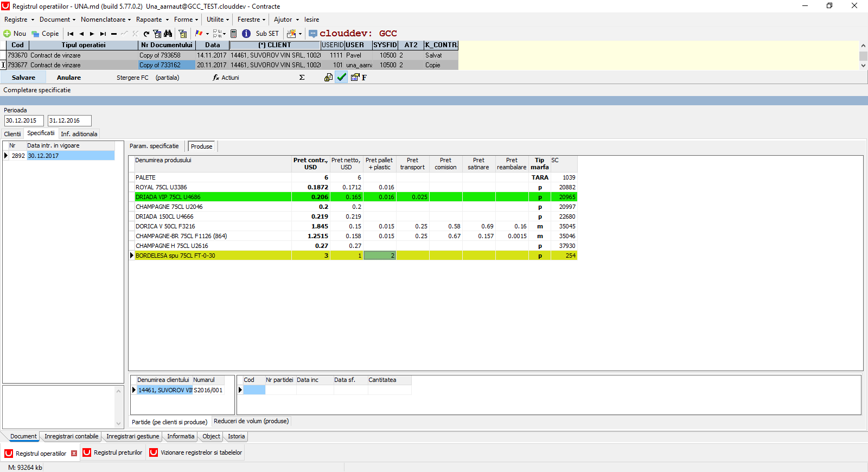Open the wizard icon dropdown arrow

coord(300,34)
